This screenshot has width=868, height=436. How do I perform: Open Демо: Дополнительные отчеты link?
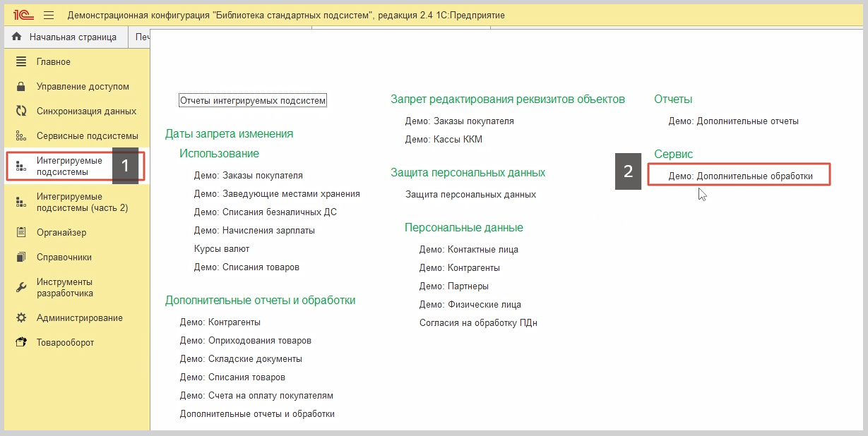tap(733, 121)
